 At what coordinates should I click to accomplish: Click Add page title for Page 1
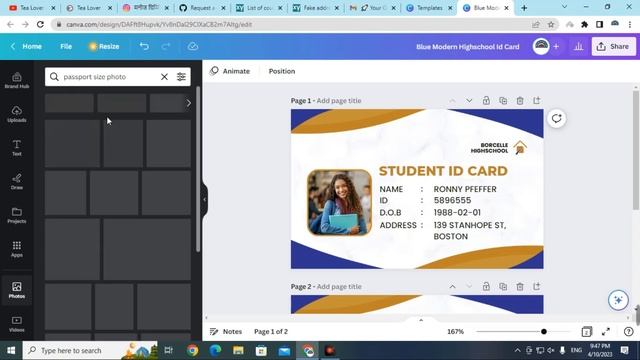339,100
